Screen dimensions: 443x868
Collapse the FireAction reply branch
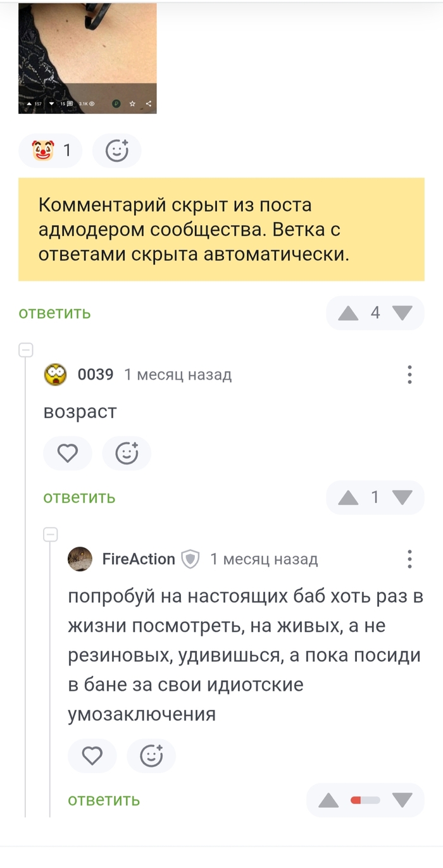50,534
